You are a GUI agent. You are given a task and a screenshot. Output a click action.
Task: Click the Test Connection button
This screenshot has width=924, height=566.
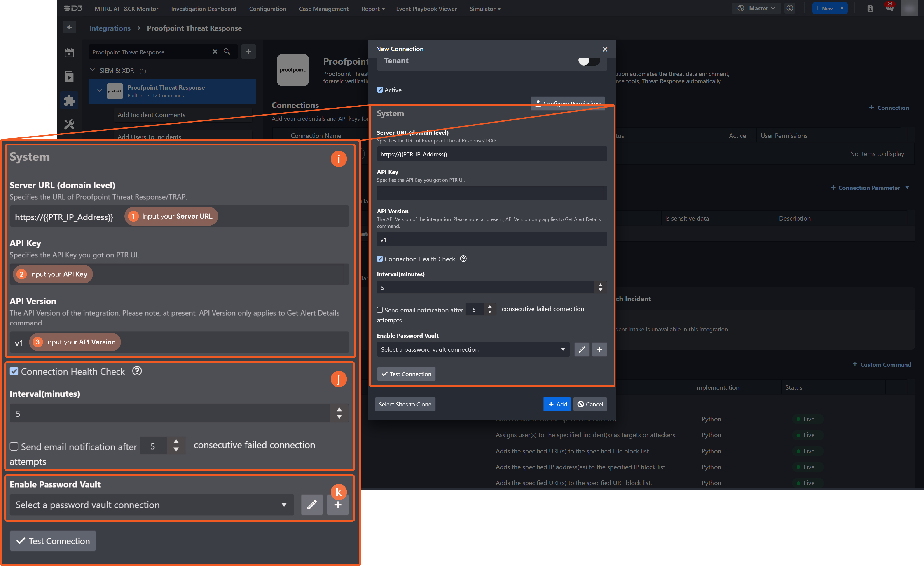pyautogui.click(x=406, y=374)
